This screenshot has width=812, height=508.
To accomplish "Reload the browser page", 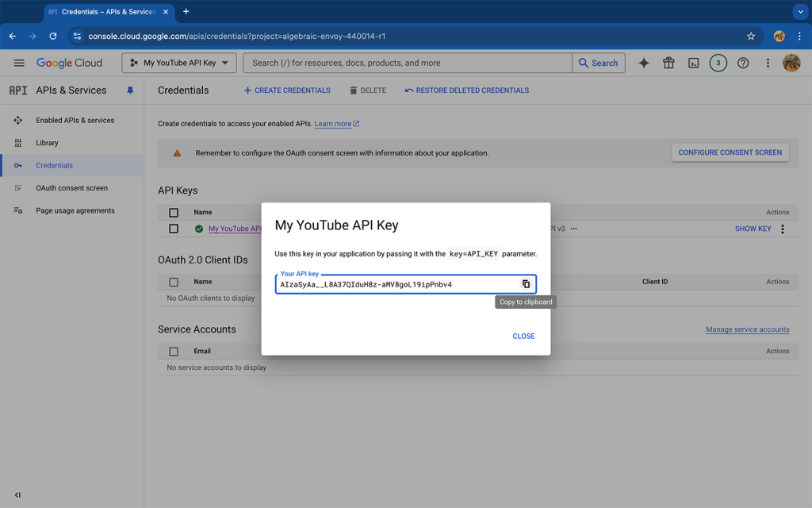I will pyautogui.click(x=53, y=37).
